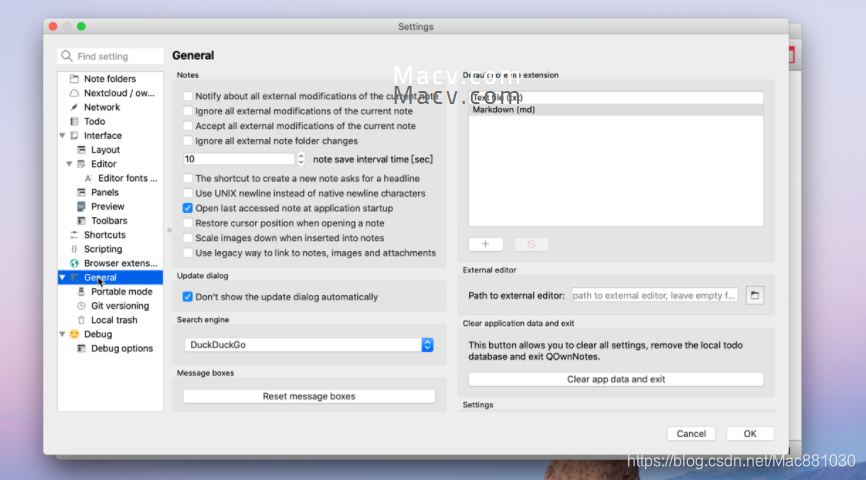Check Accept all external modifications option
This screenshot has width=866, height=480.
click(x=188, y=126)
